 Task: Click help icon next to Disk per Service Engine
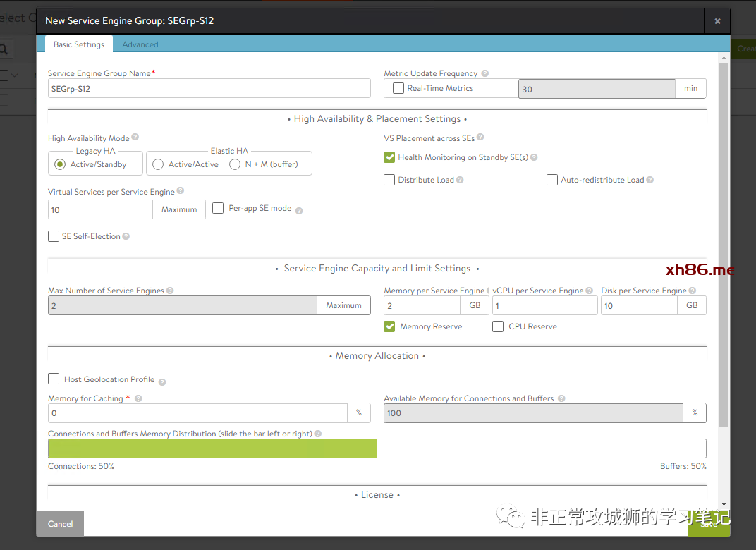click(692, 291)
